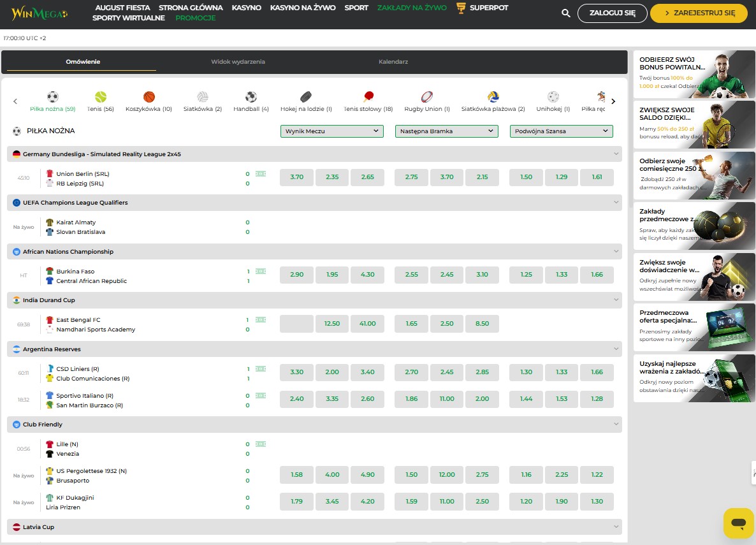Click the search magnifier icon
Viewport: 756px width, 545px height.
click(565, 13)
